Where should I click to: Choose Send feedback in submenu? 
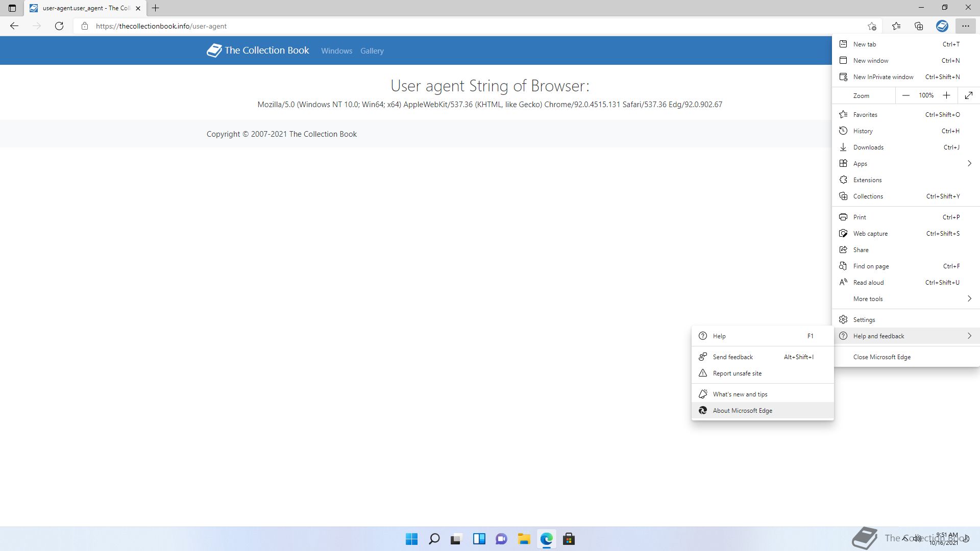coord(763,357)
